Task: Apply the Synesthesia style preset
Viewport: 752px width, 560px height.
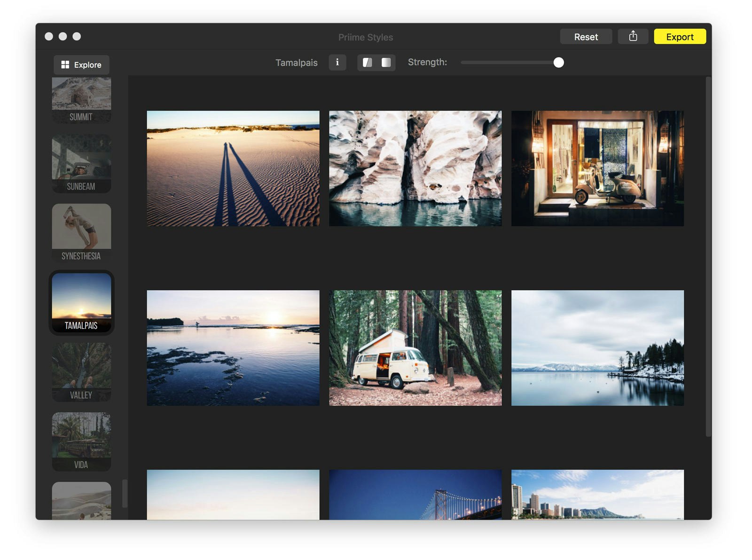Action: coord(81,232)
